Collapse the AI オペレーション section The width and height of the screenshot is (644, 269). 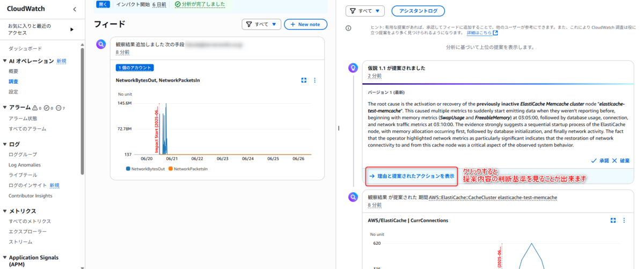tap(5, 61)
